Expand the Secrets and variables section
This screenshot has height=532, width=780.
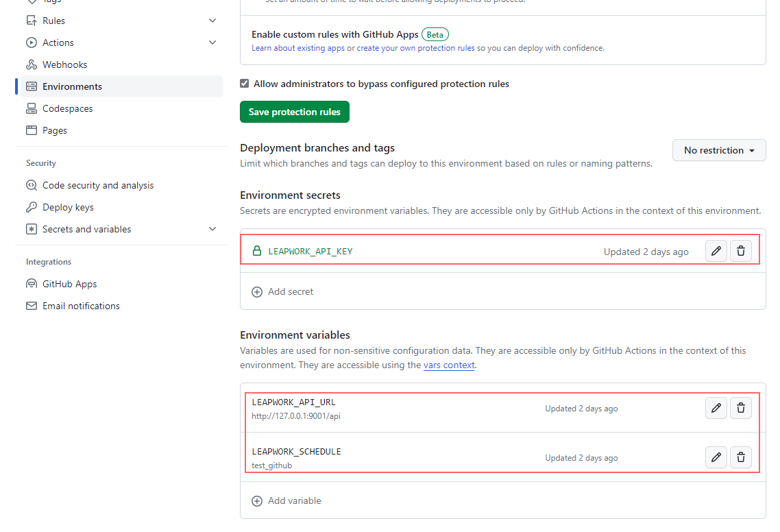click(212, 228)
